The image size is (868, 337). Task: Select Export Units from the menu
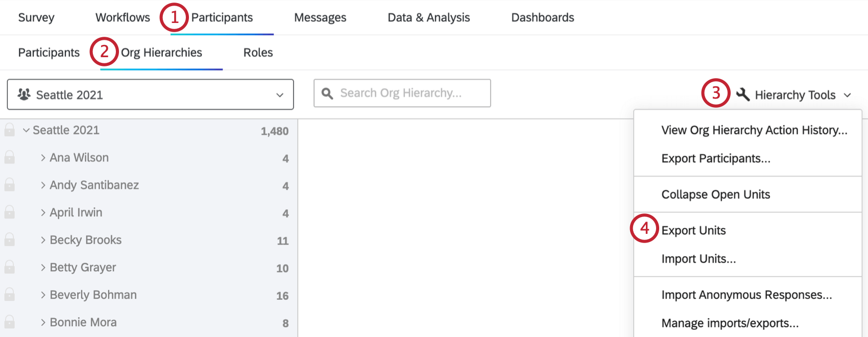coord(693,230)
